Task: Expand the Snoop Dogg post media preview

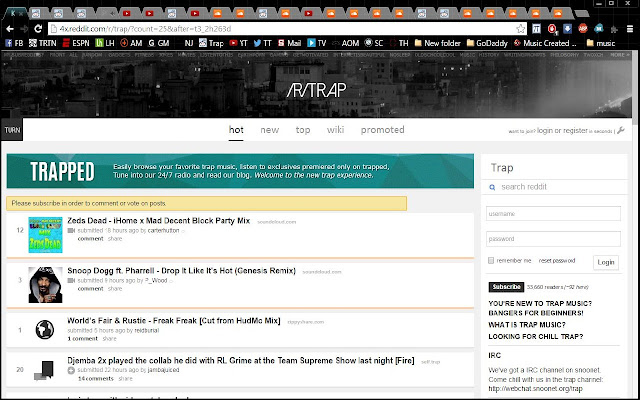Action: (x=71, y=280)
